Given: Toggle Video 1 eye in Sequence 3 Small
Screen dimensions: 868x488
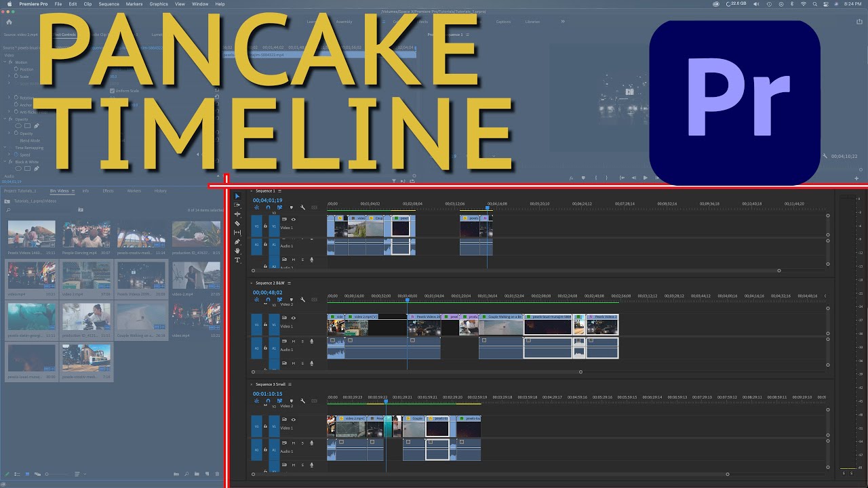Looking at the screenshot, I should tap(294, 420).
